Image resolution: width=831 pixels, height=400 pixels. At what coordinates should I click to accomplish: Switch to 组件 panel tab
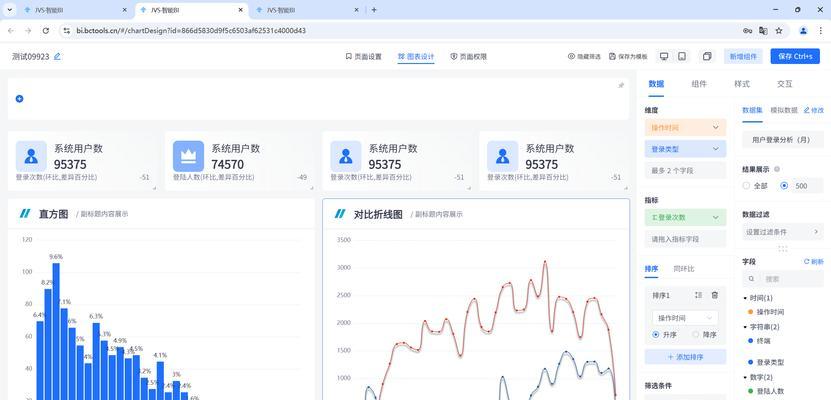tap(699, 84)
